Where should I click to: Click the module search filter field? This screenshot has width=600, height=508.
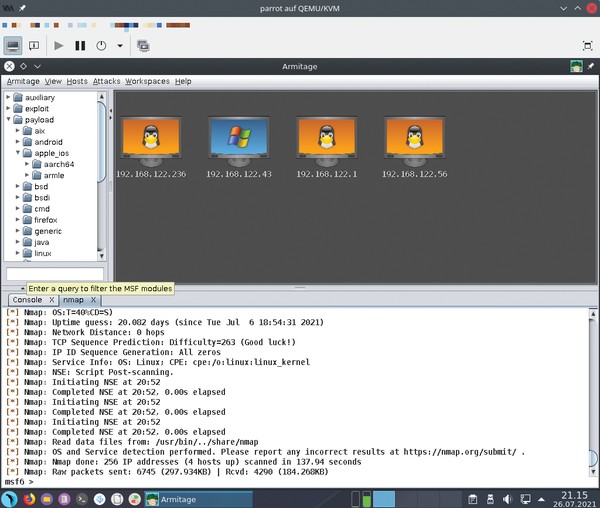click(x=55, y=274)
